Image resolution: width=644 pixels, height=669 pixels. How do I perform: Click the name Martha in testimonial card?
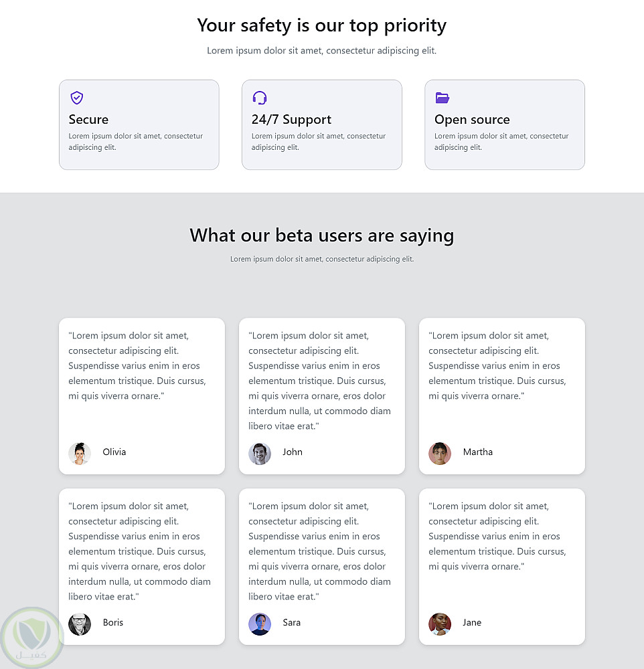pyautogui.click(x=478, y=452)
